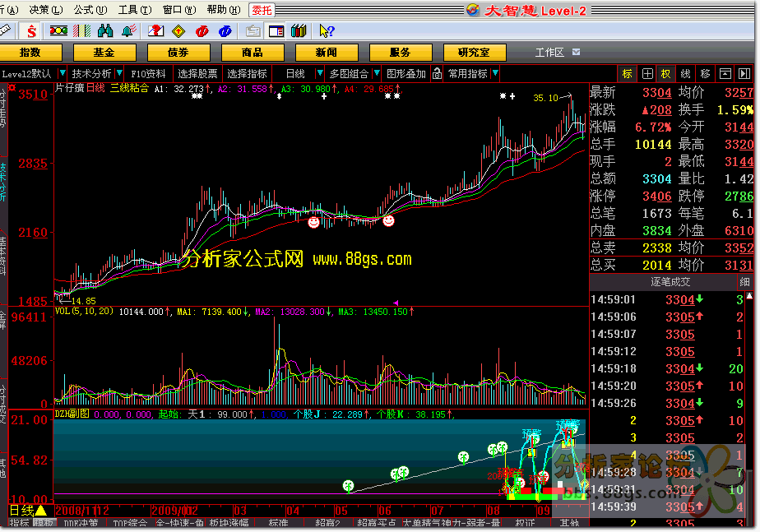Toggle the 移 move button

pos(705,74)
